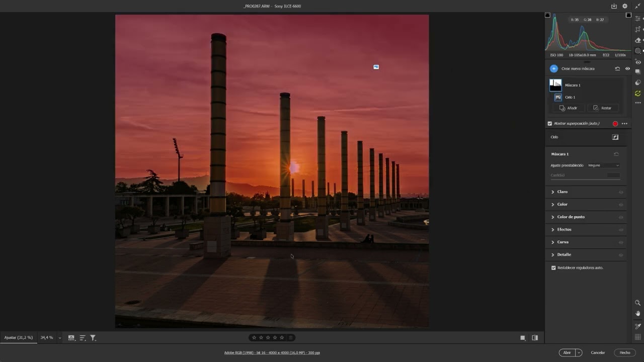This screenshot has height=362, width=644.
Task: Invert the Cielo mask icon
Action: (x=615, y=137)
